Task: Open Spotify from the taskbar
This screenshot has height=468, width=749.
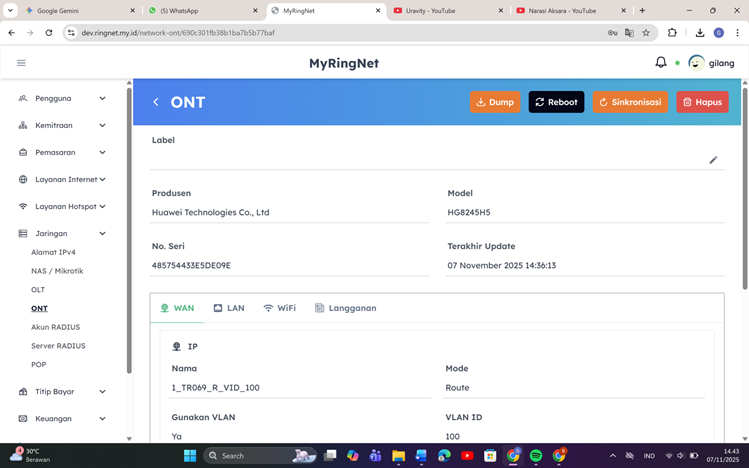Action: pos(536,456)
